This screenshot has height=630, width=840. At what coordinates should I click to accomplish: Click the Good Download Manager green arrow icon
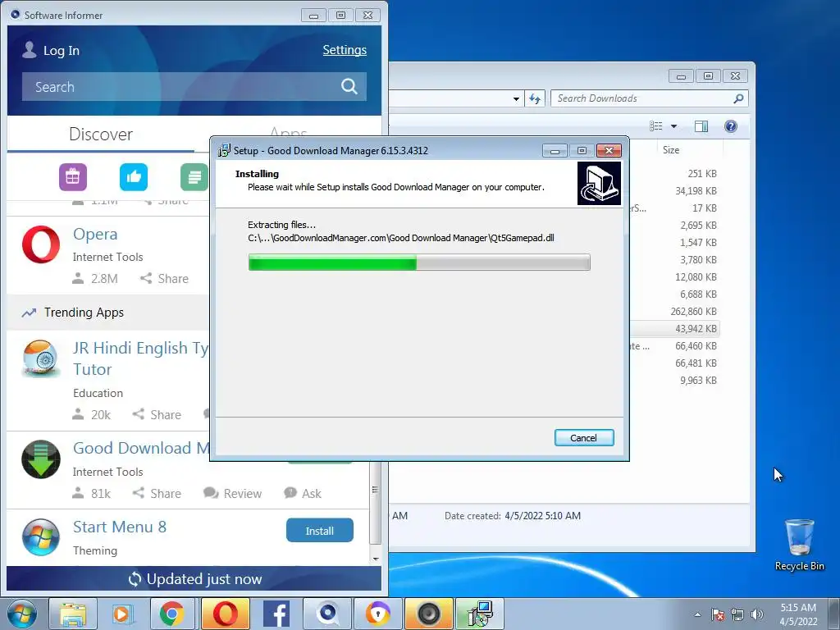(x=41, y=459)
